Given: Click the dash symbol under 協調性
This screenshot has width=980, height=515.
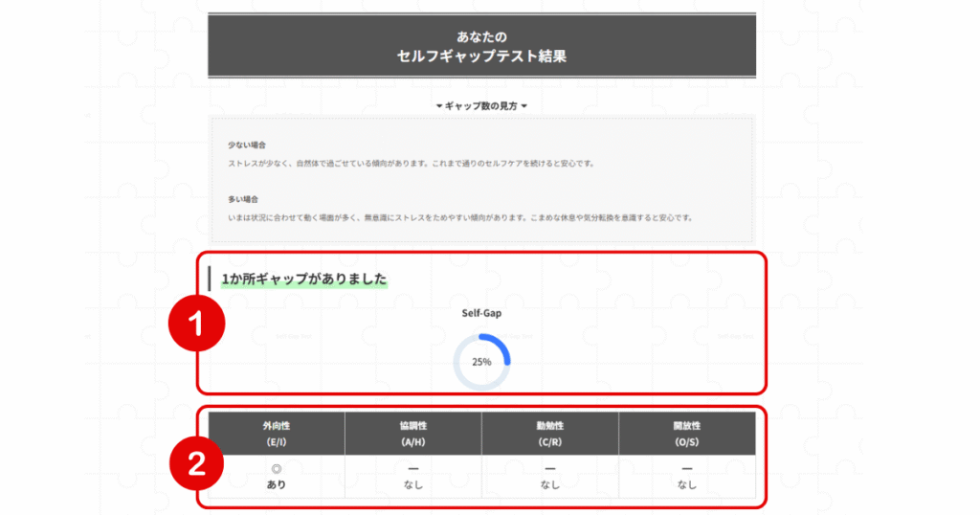Looking at the screenshot, I should pos(413,469).
